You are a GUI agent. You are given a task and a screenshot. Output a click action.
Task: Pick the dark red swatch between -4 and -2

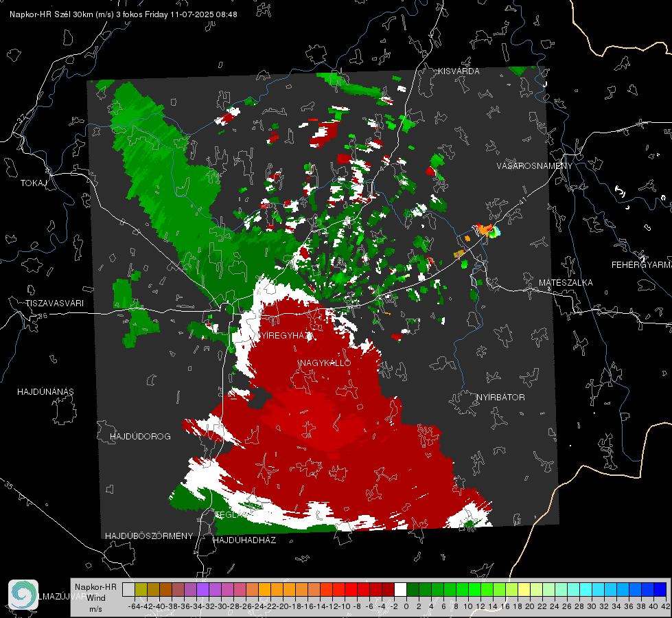click(x=389, y=589)
